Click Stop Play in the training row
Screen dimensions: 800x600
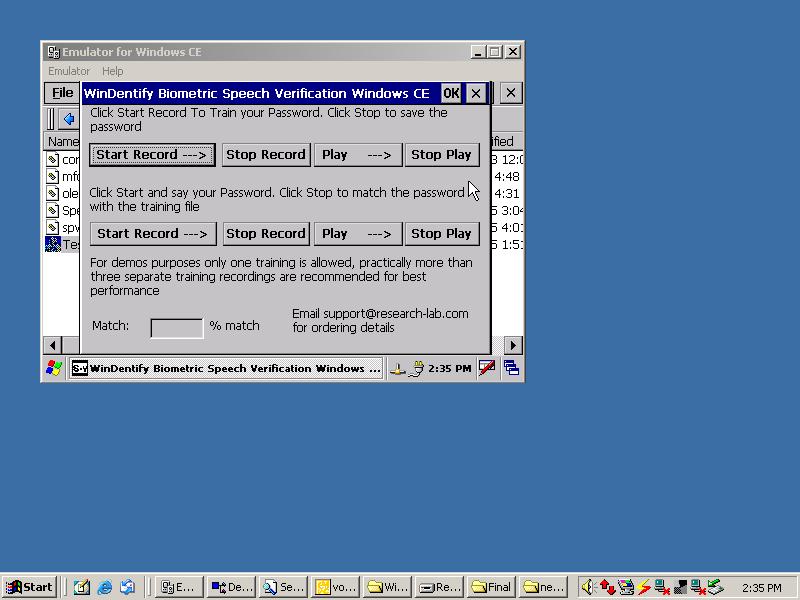[x=442, y=155]
